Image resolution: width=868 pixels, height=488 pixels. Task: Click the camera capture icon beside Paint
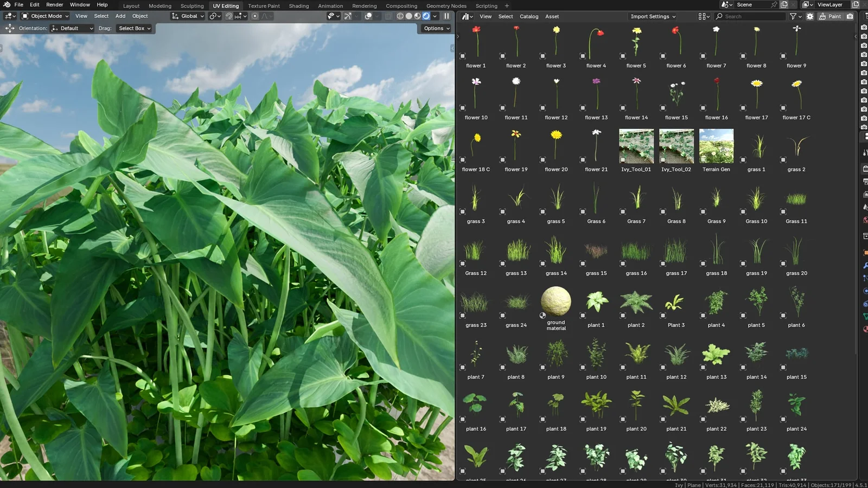[x=850, y=16]
